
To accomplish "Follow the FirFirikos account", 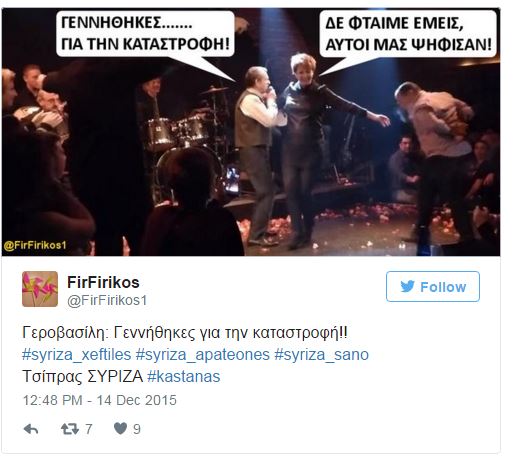I will pos(433,287).
